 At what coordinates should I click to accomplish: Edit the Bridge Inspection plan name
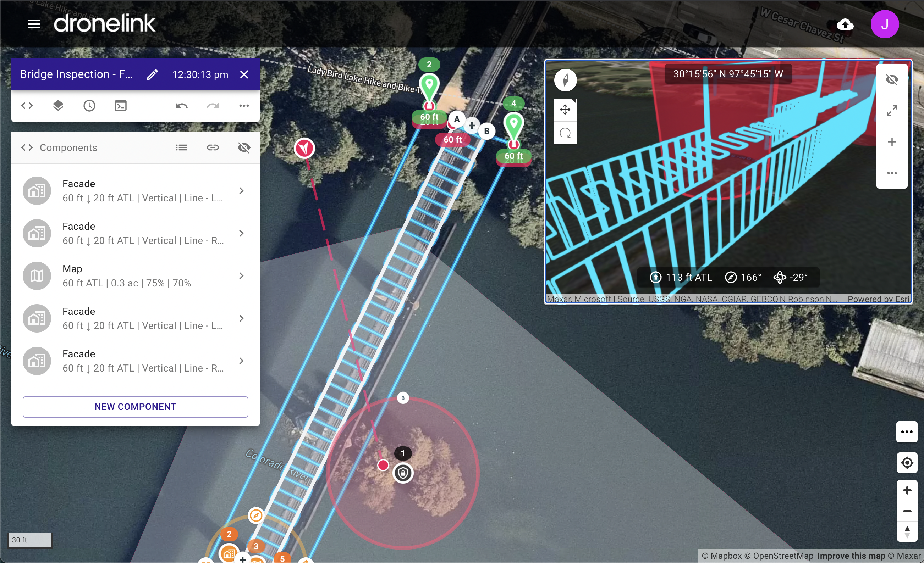(x=152, y=74)
